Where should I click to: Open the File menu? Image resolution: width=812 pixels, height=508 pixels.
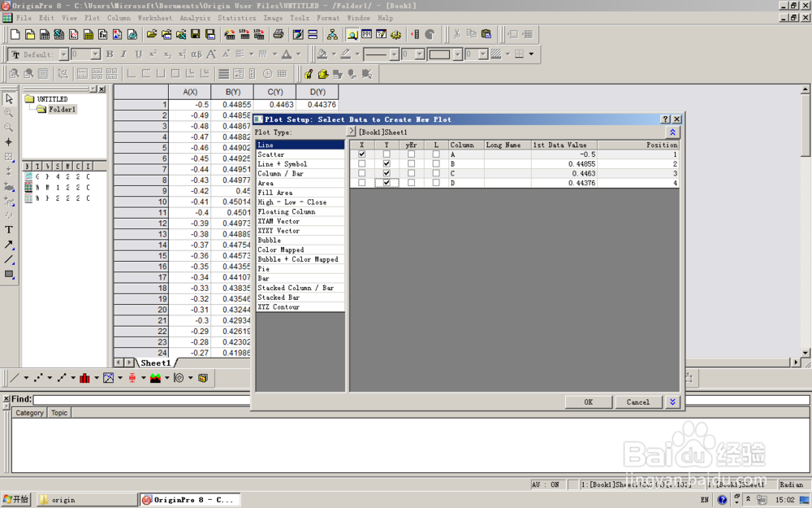coord(24,18)
